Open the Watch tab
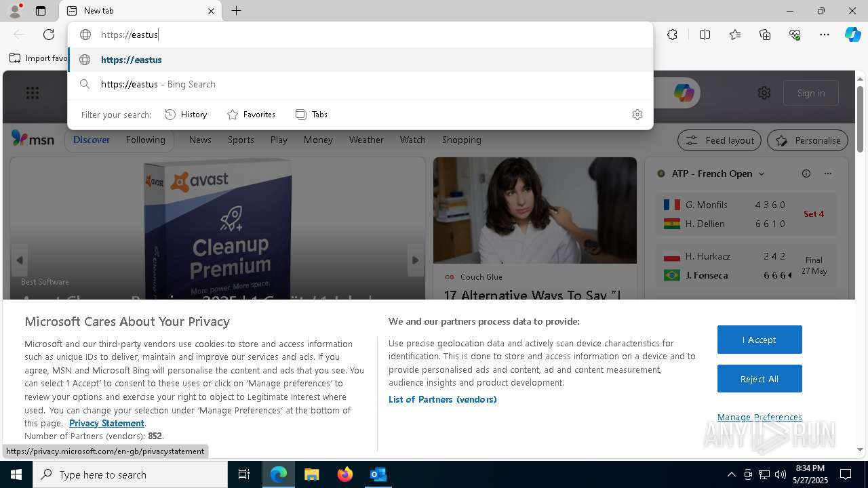The image size is (868, 488). pyautogui.click(x=412, y=140)
